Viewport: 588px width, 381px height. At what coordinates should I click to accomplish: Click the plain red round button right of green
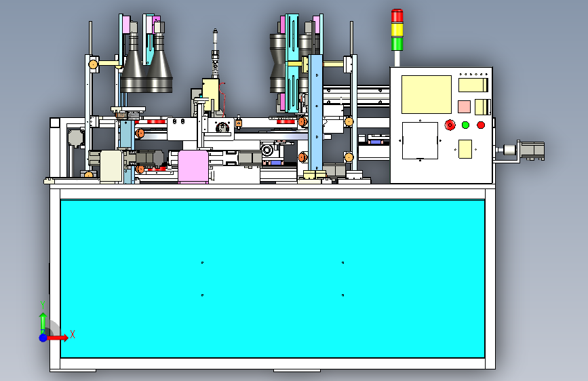tap(481, 125)
